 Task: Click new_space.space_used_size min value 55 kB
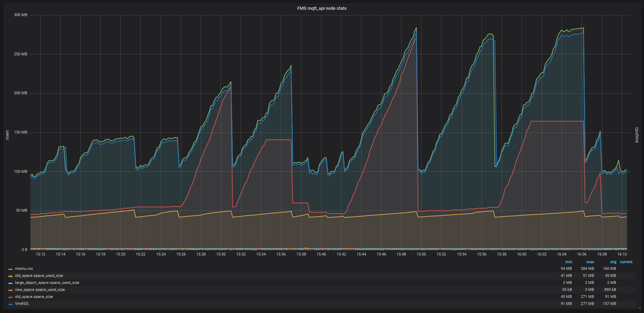[x=567, y=290]
